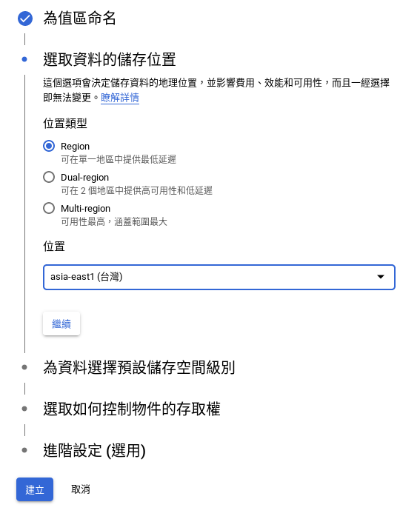This screenshot has height=516, width=420.
Task: Click the 位置 combo box showing asia-east1
Action: 219,277
